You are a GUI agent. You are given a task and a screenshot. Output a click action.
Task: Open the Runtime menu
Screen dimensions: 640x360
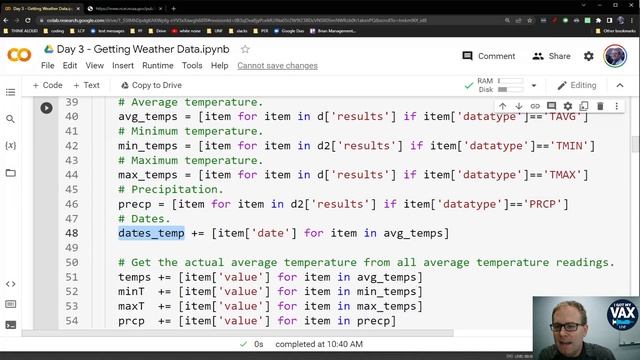(x=158, y=66)
